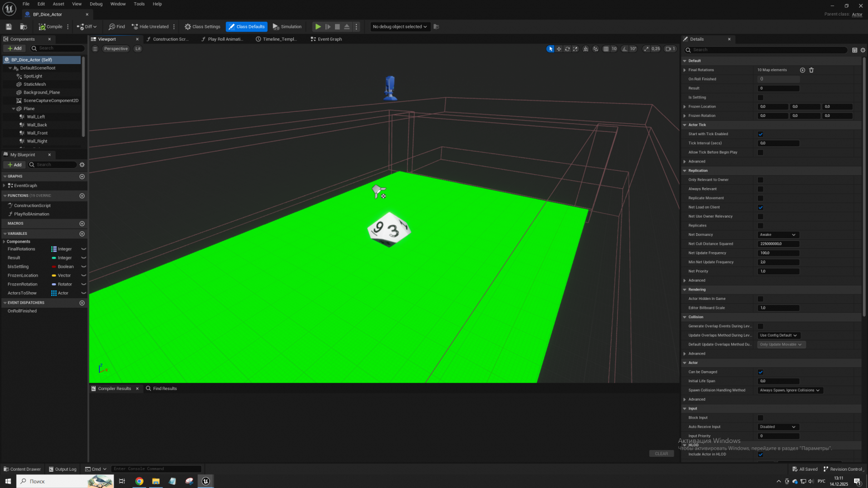The width and height of the screenshot is (868, 488).
Task: Open My Blueprint settings gear
Action: pos(82,165)
